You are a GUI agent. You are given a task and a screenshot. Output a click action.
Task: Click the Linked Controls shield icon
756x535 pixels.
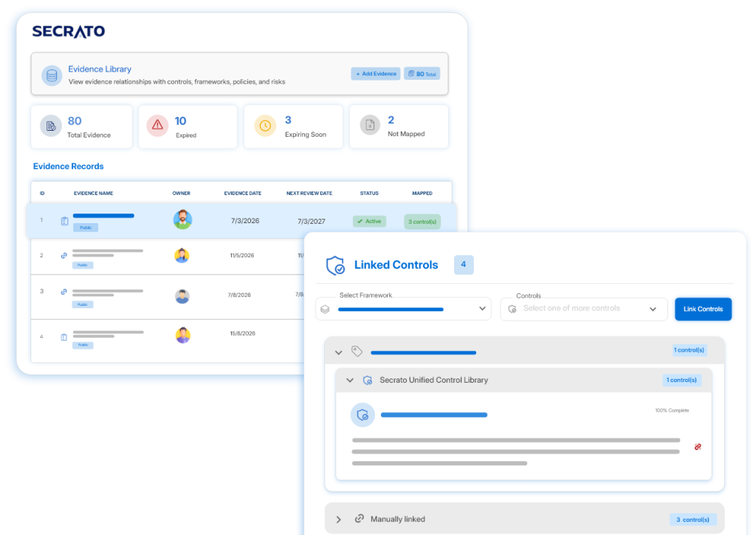pos(335,265)
